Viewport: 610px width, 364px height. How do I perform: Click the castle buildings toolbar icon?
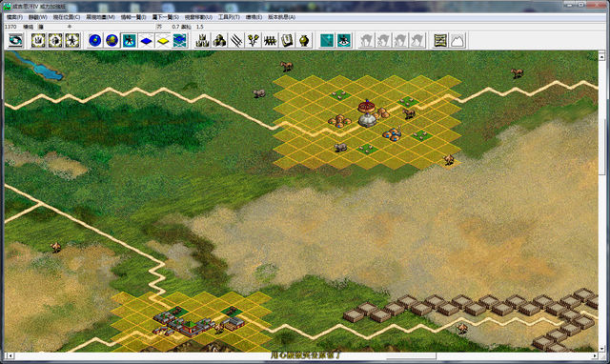(202, 40)
